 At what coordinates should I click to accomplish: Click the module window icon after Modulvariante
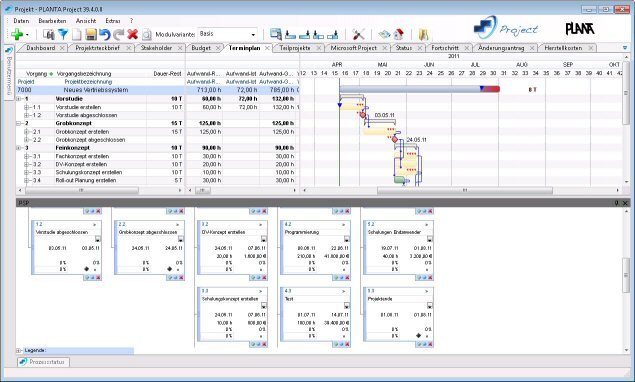(x=276, y=34)
